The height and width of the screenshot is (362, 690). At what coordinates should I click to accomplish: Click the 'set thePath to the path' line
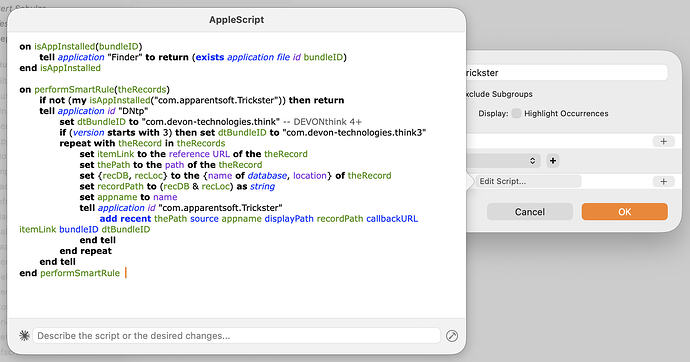171,165
